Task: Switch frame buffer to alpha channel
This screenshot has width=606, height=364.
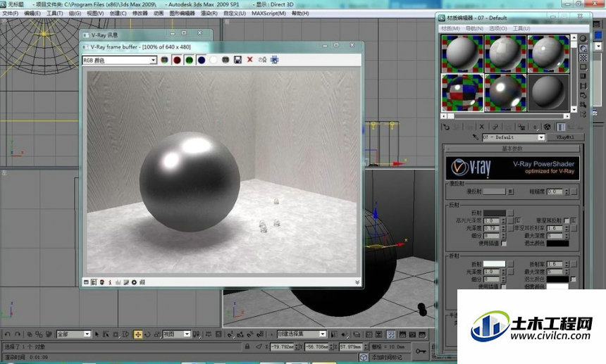Action: tap(214, 60)
